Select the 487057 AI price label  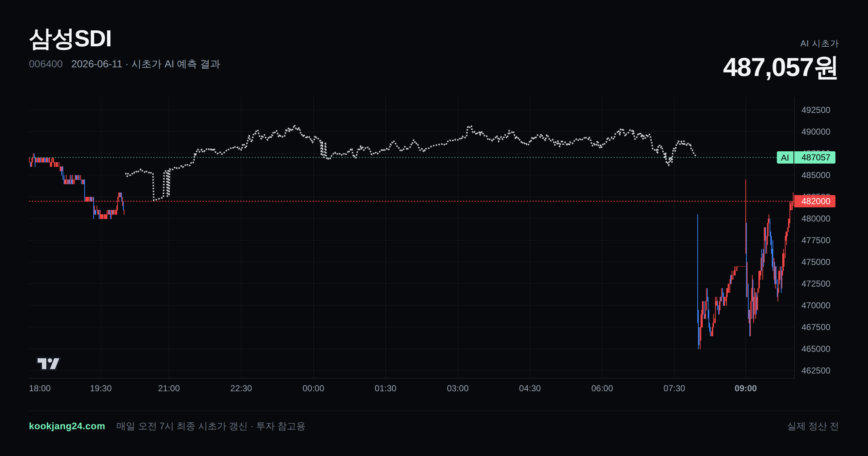[816, 157]
